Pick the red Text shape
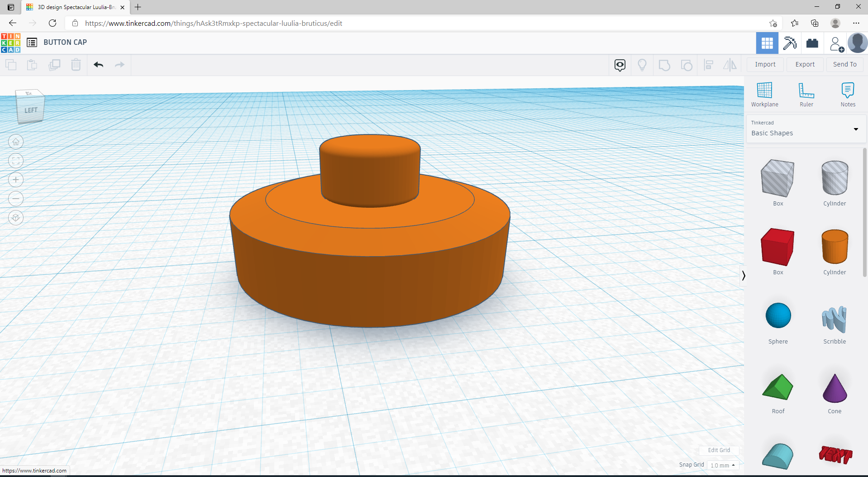Viewport: 868px width, 477px height. [835, 455]
